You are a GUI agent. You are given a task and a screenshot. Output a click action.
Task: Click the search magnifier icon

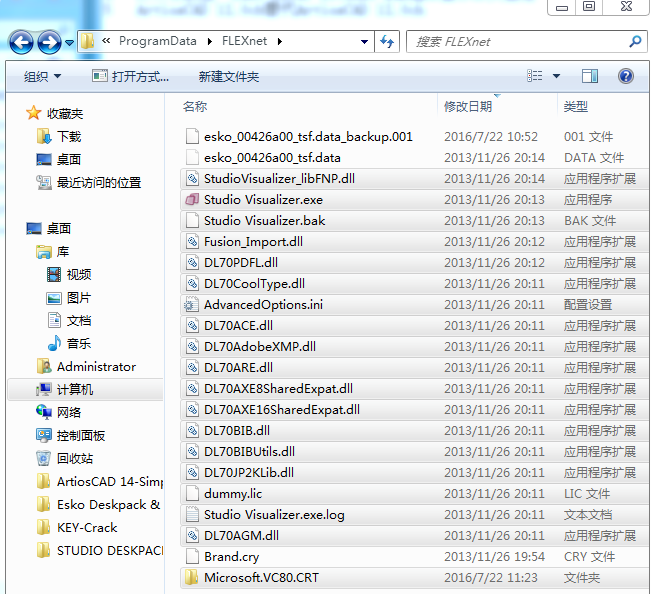click(634, 42)
